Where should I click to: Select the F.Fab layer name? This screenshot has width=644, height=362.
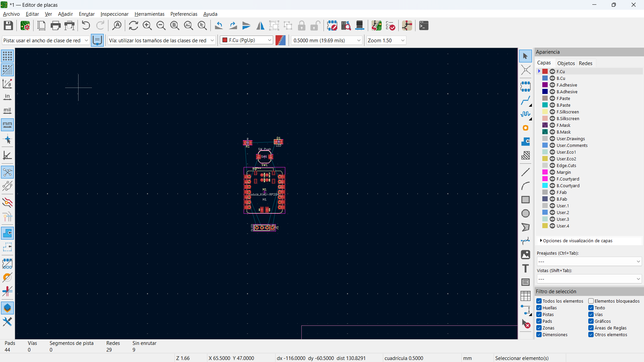tap(561, 192)
